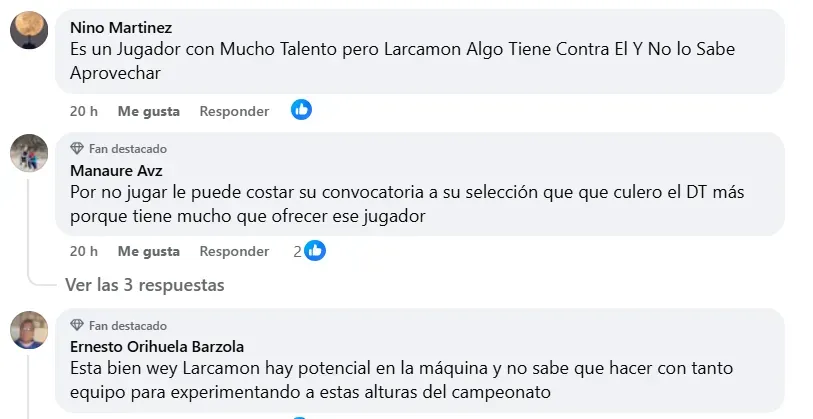Reply to Manaure Avz's comment
The height and width of the screenshot is (419, 813).
tap(234, 251)
